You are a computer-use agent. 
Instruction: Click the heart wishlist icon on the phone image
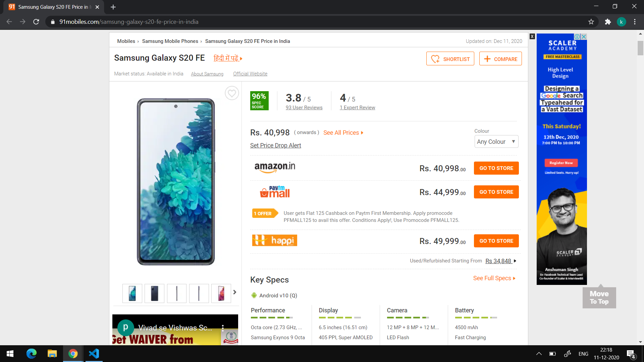232,93
